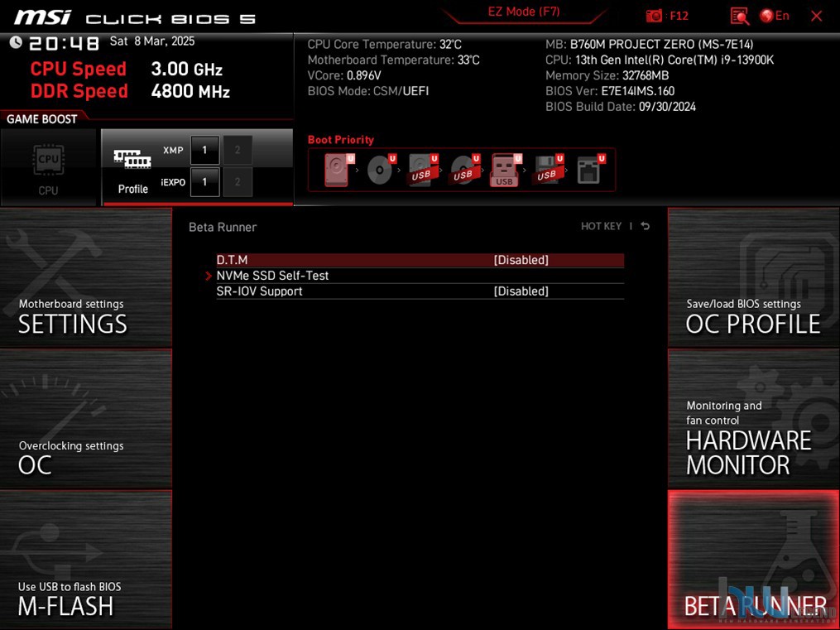
Task: Expand the NVMe SSD Self-Test submenu arrow
Action: (x=209, y=276)
